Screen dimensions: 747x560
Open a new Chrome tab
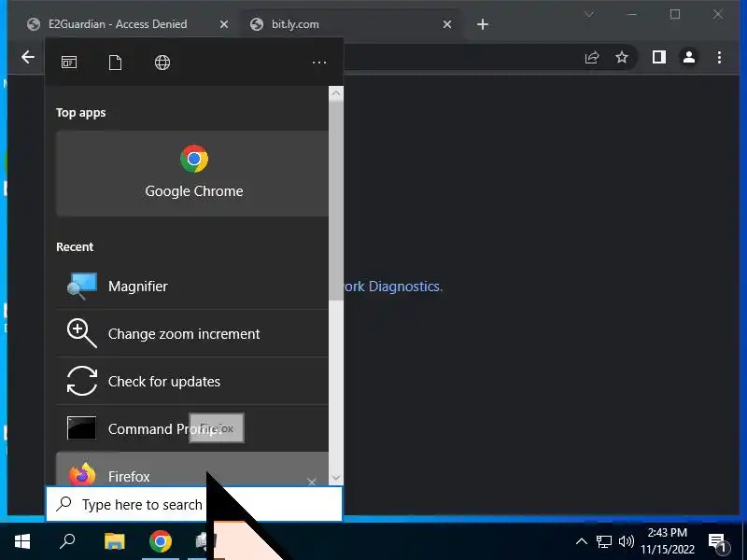click(x=483, y=24)
